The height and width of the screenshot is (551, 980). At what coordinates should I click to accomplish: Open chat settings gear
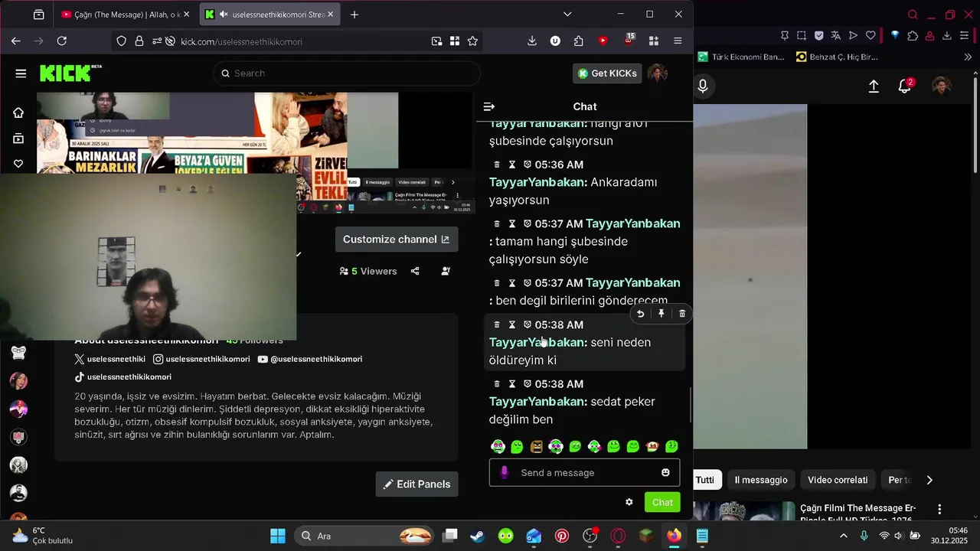[x=629, y=503]
